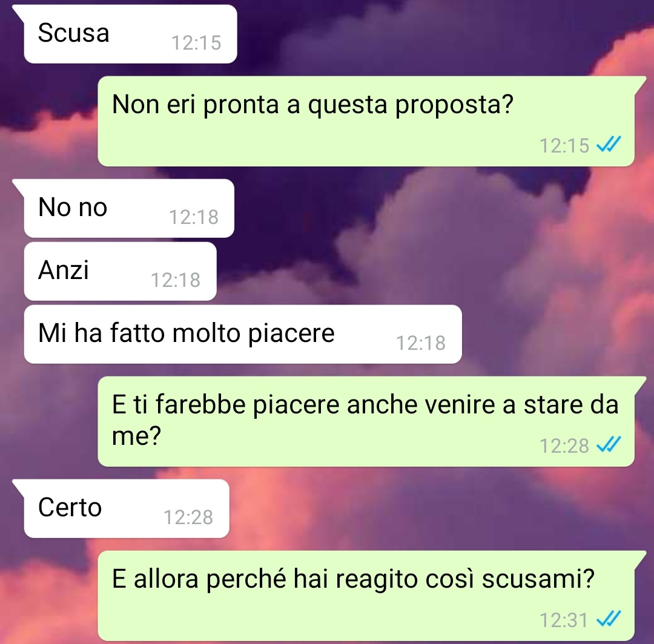Tap the read receipt ticks next to 12:31
The image size is (654, 644).
(x=609, y=619)
